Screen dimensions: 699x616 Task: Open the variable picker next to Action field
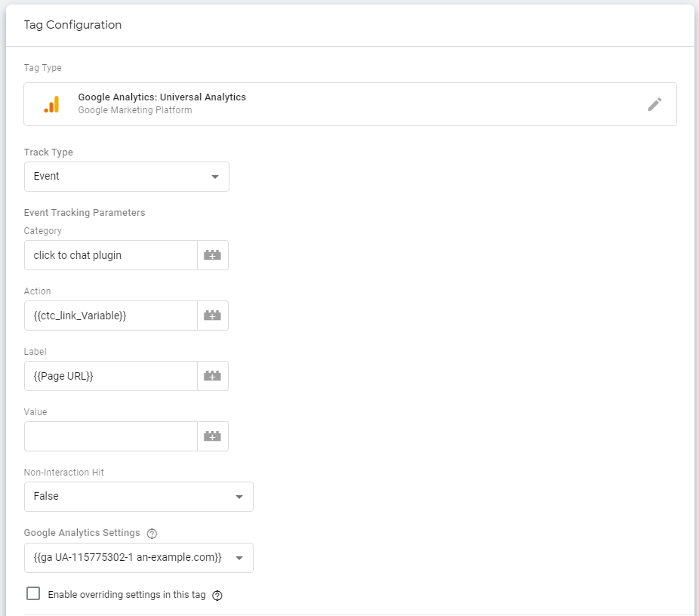[213, 316]
